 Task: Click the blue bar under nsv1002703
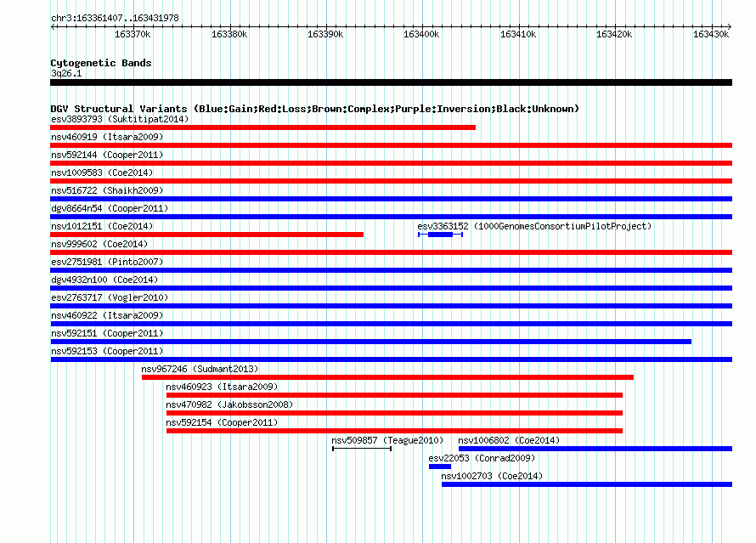587,484
